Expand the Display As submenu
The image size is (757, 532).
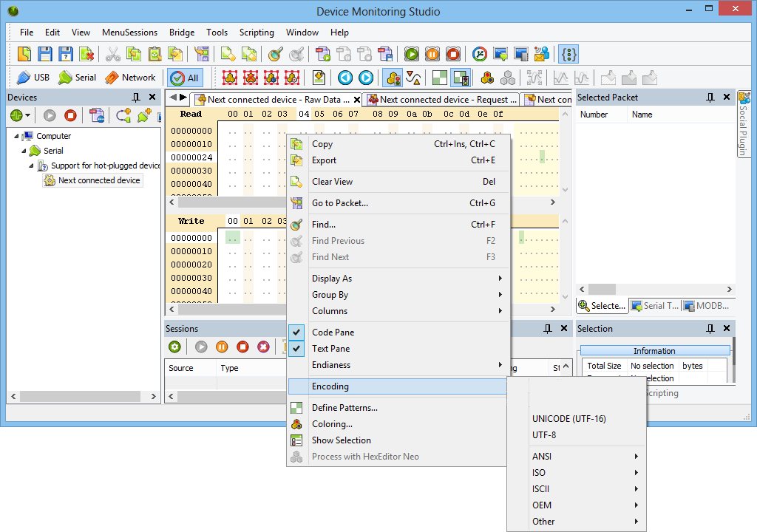click(398, 278)
